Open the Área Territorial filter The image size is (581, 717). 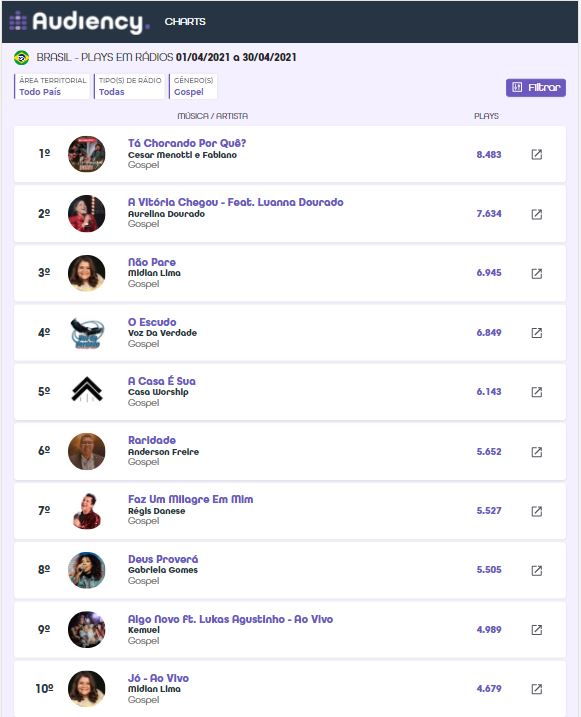(52, 86)
